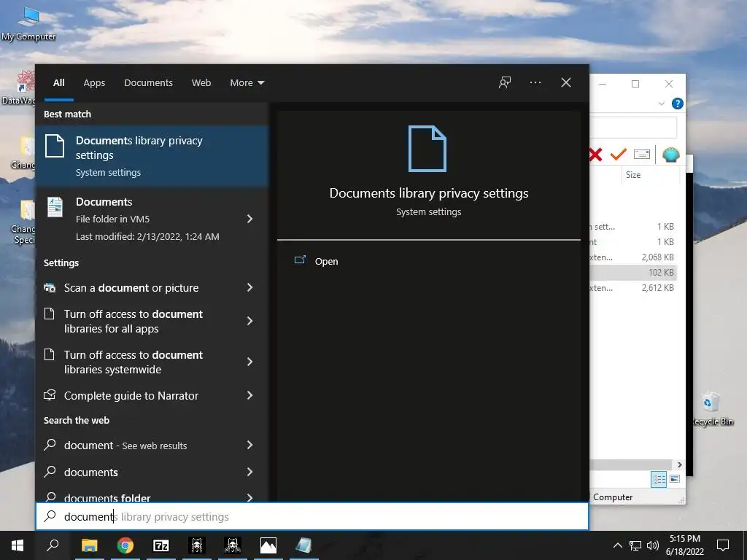
Task: Open Turn off document libraries systemwide
Action: [x=134, y=362]
